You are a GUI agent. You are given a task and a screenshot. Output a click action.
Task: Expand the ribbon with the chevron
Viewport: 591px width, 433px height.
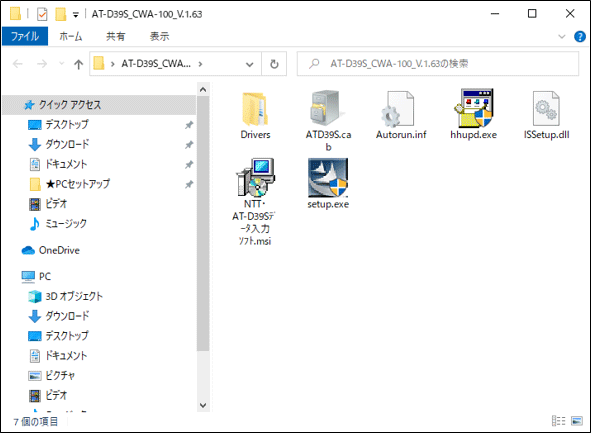[x=562, y=37]
